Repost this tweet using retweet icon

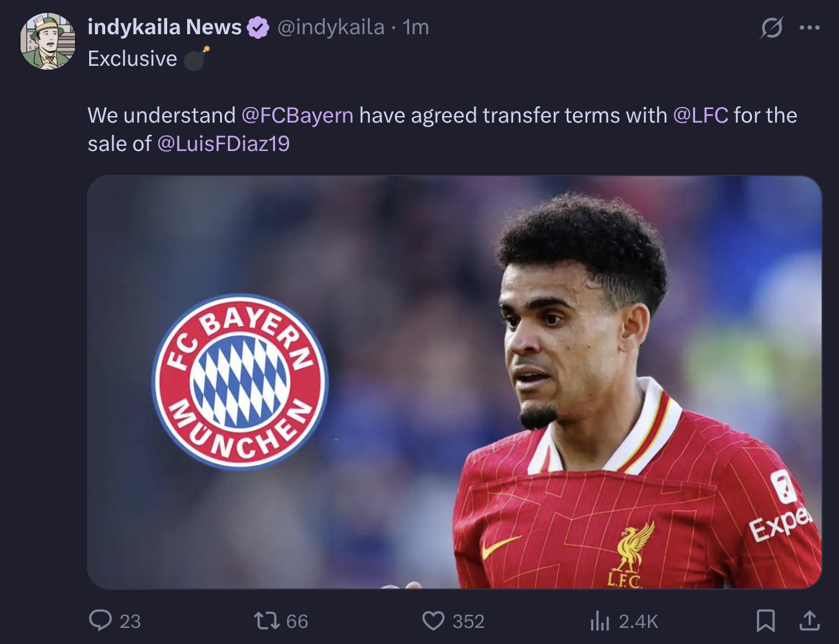[267, 621]
